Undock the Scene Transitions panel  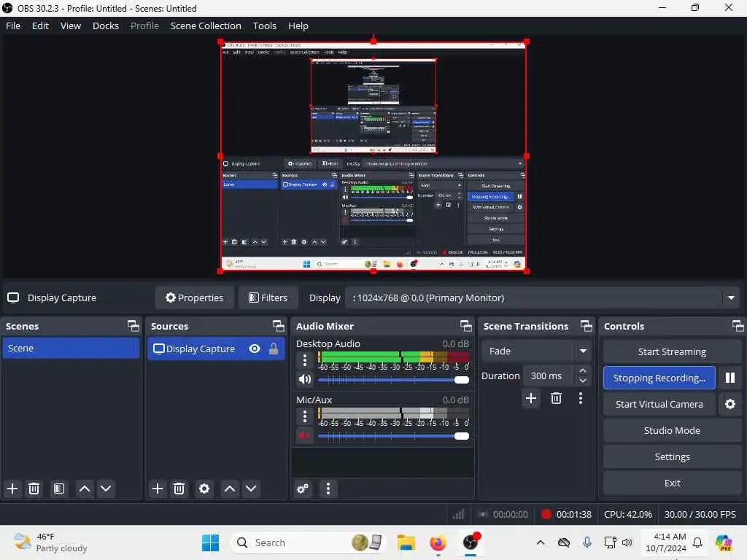(x=587, y=326)
